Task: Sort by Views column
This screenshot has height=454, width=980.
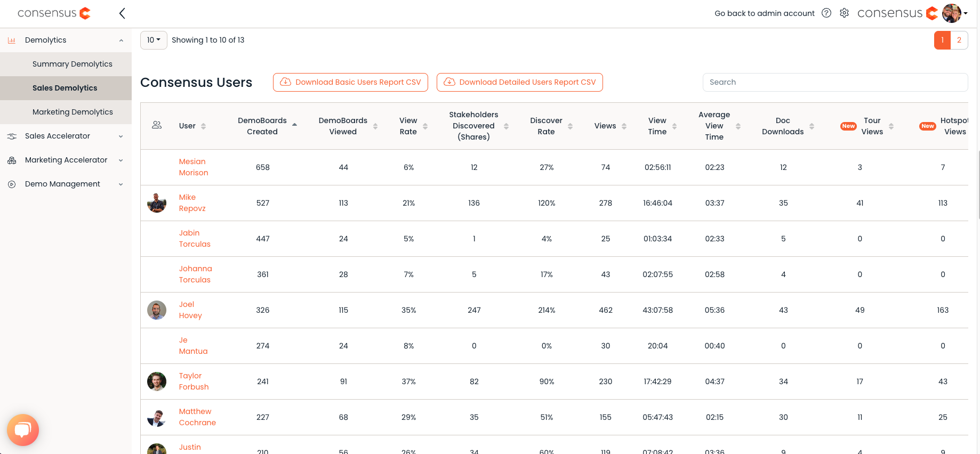Action: coord(624,126)
